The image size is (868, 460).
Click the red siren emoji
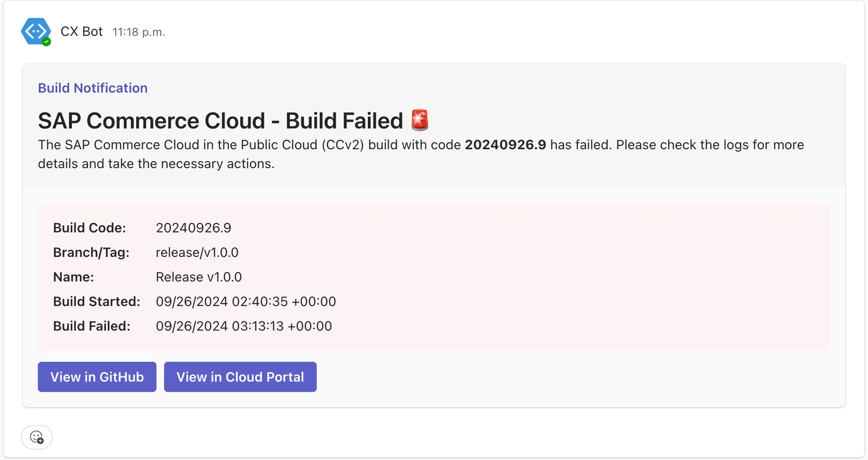419,120
